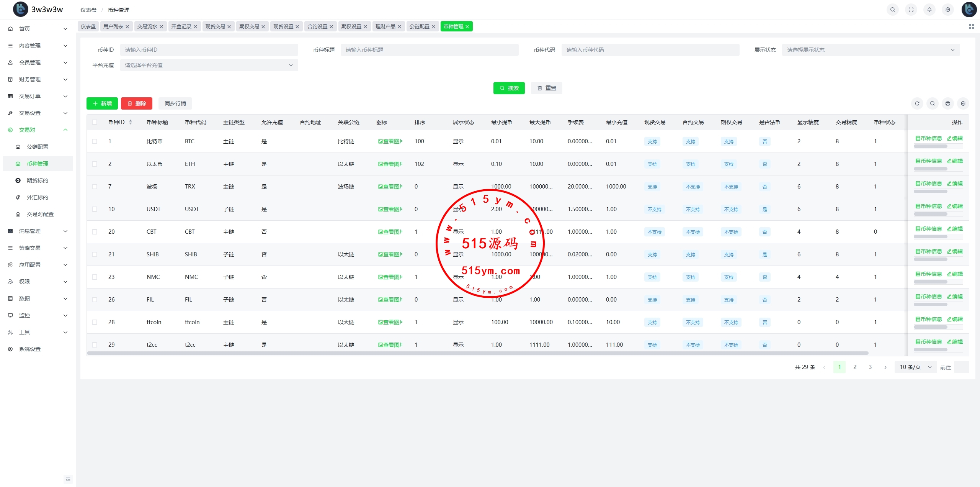980x487 pixels.
Task: Select the USDT row checkbox
Action: (95, 209)
